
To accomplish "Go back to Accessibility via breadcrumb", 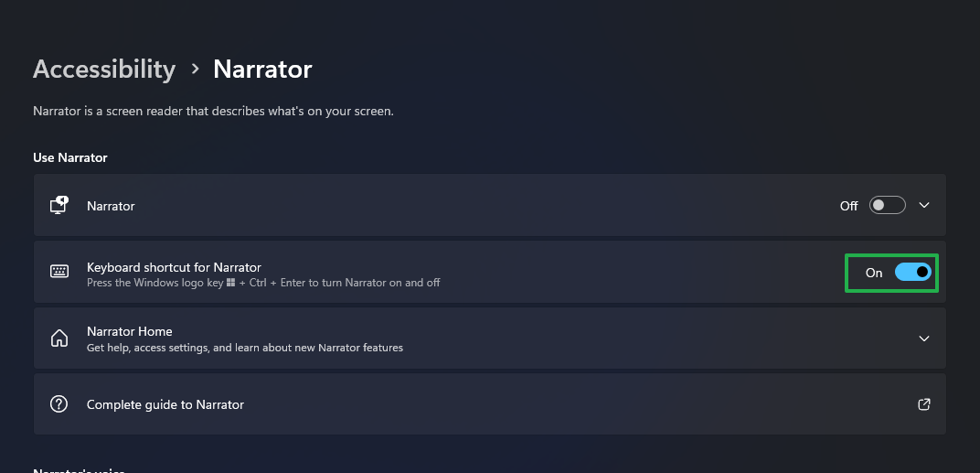I will [104, 70].
